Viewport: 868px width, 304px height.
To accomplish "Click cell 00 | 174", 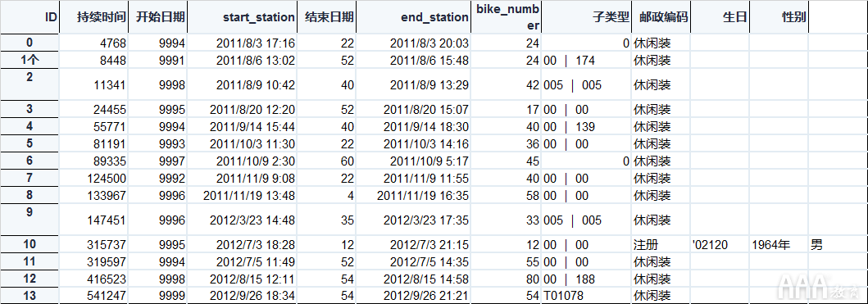I will click(586, 60).
